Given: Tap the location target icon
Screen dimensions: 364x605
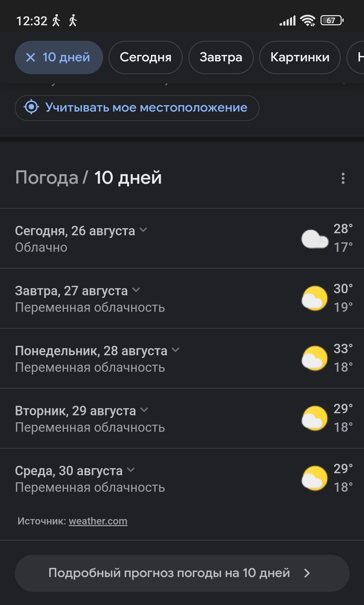Looking at the screenshot, I should pos(31,107).
